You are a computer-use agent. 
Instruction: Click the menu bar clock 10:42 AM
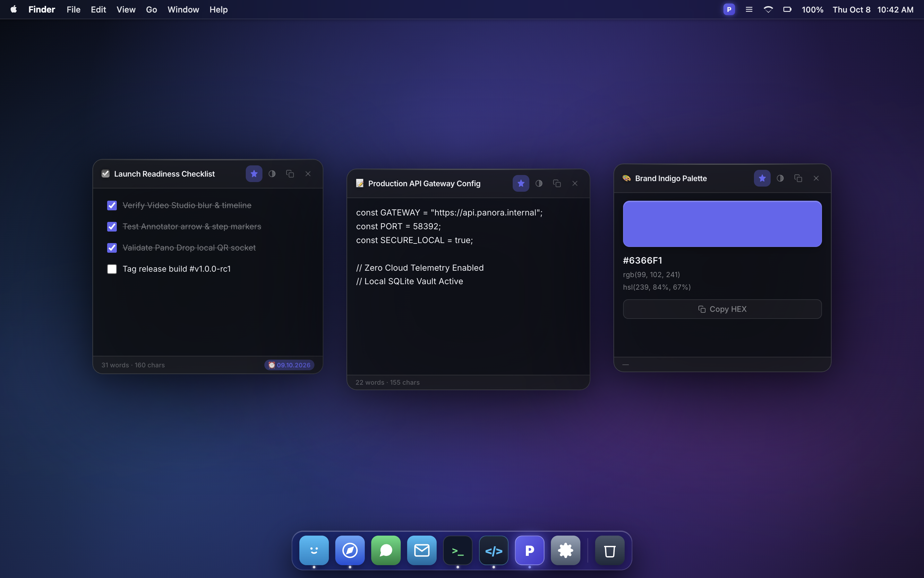pyautogui.click(x=895, y=10)
